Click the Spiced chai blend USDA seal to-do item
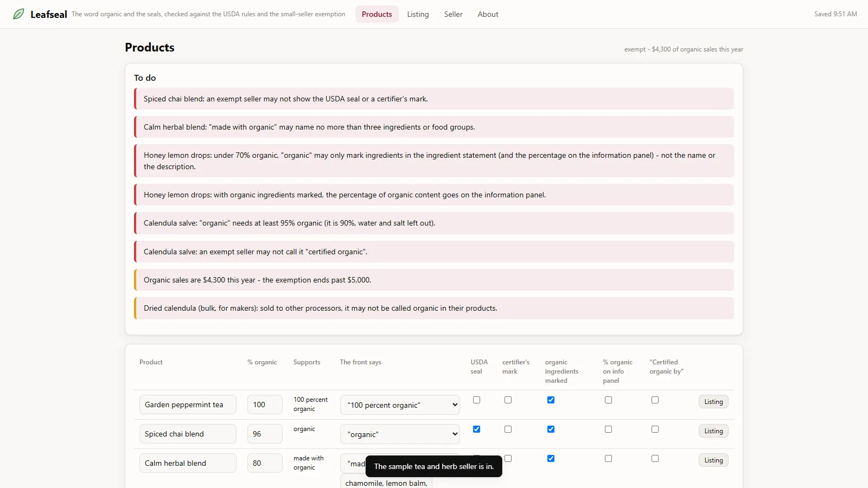The width and height of the screenshot is (868, 488). [x=434, y=99]
